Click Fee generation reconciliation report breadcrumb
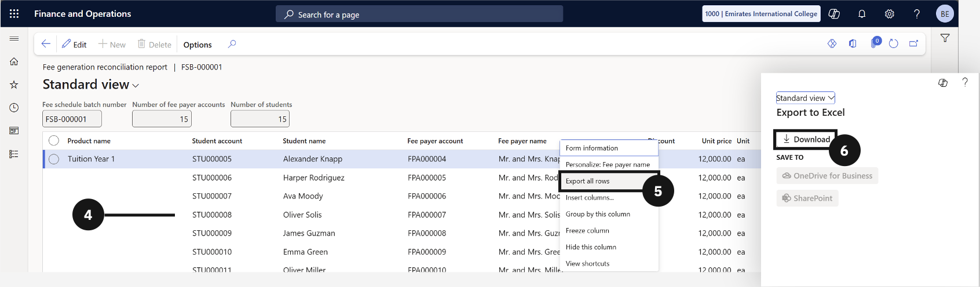Viewport: 980px width, 287px height. (x=105, y=67)
